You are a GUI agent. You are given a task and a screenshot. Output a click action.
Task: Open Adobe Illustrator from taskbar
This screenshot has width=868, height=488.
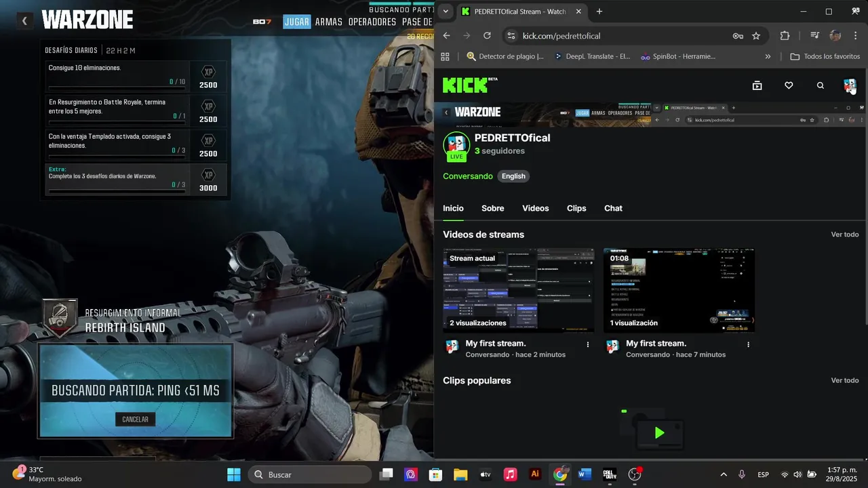535,474
